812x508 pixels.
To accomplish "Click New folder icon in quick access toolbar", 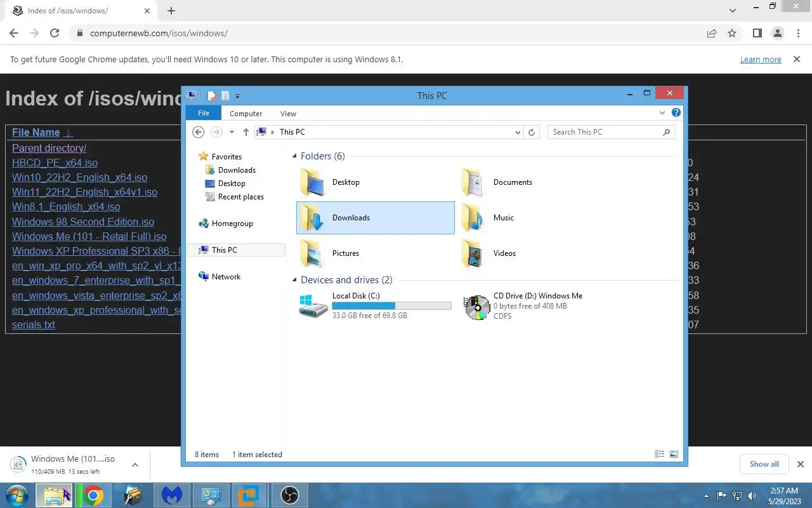I will click(x=225, y=96).
